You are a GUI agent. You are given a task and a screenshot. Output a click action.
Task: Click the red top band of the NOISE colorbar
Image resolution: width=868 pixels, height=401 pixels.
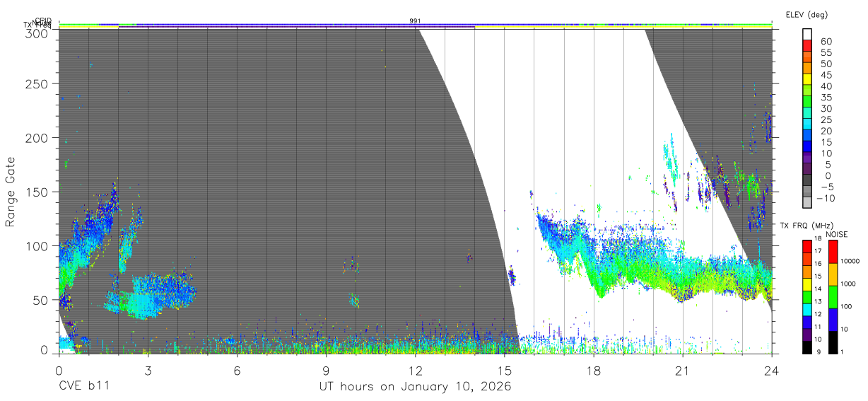pos(833,252)
